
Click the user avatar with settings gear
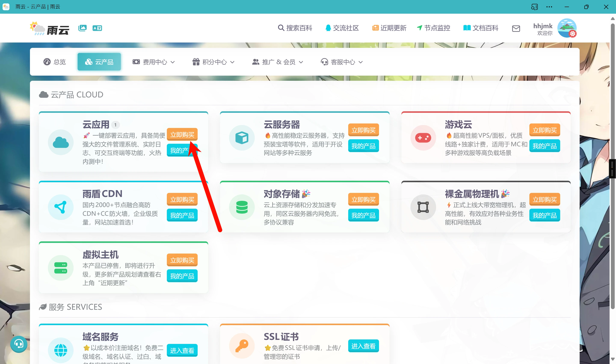(x=567, y=28)
